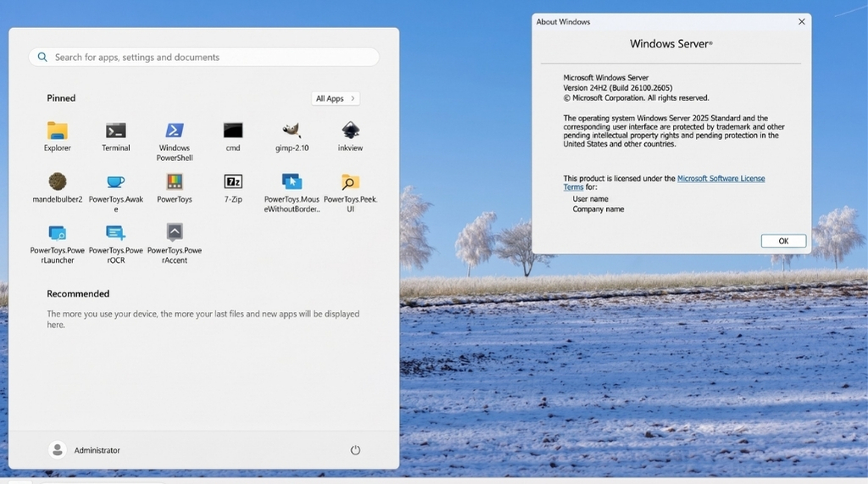The image size is (868, 484).
Task: Launch PowerToys.PowerOCR pinned app
Action: (115, 232)
